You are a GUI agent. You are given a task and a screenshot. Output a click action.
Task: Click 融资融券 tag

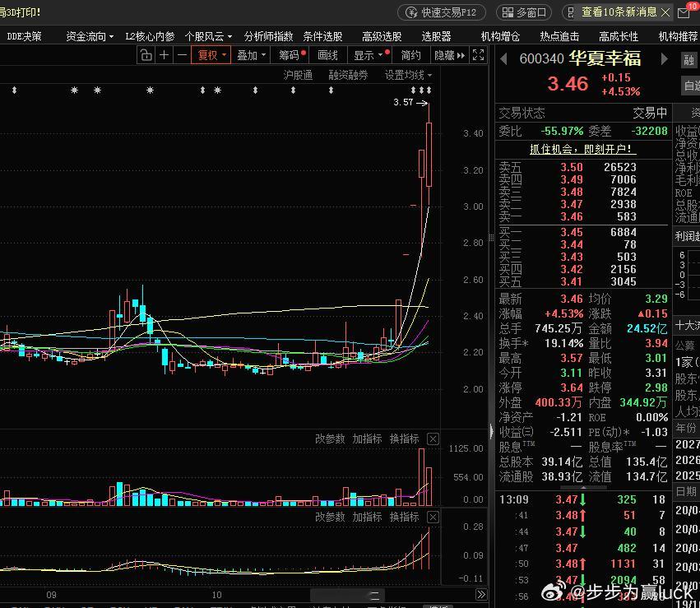pyautogui.click(x=348, y=75)
